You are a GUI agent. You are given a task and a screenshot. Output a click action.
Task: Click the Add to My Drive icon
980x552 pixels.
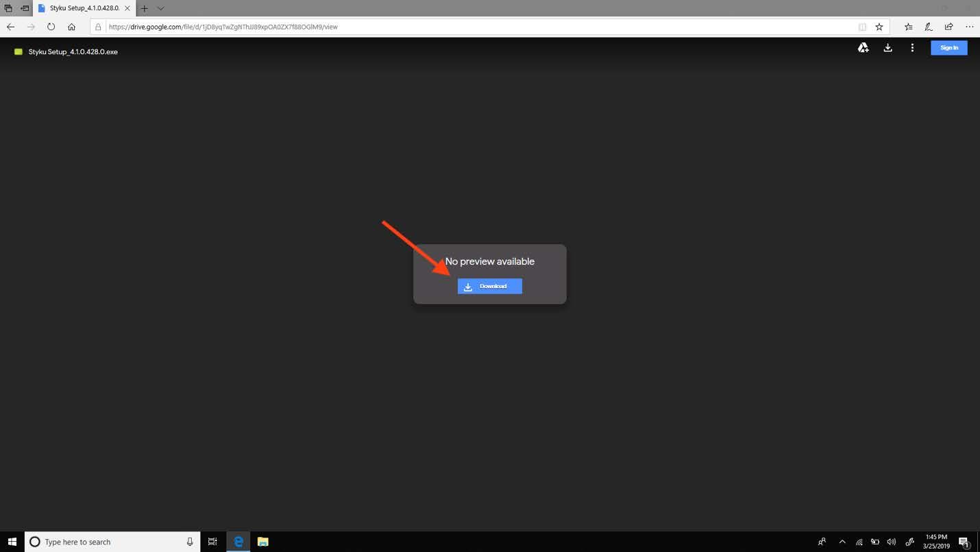863,48
